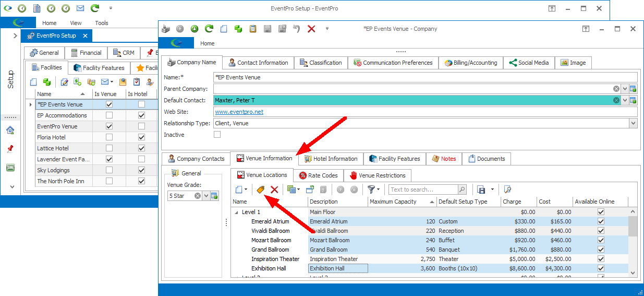Click red X delete icon in Venue Locations toolbar
Image resolution: width=644 pixels, height=296 pixels.
(274, 190)
